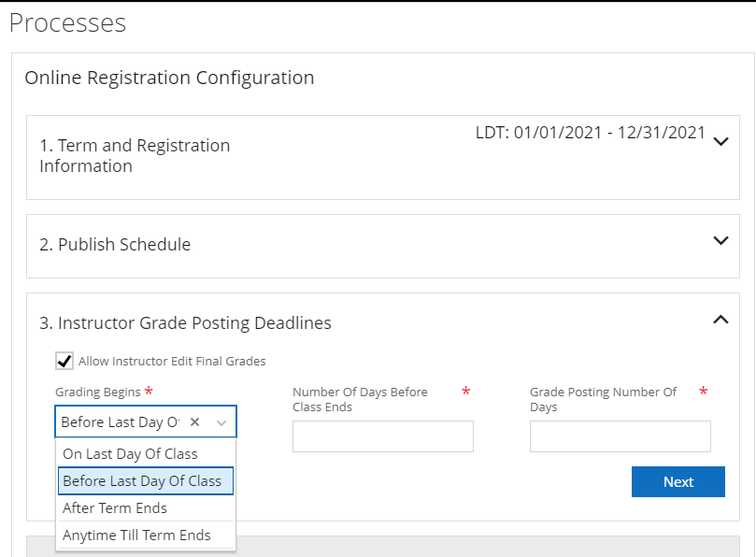The image size is (756, 557).
Task: Expand the Publish Schedule chevron
Action: pos(720,241)
